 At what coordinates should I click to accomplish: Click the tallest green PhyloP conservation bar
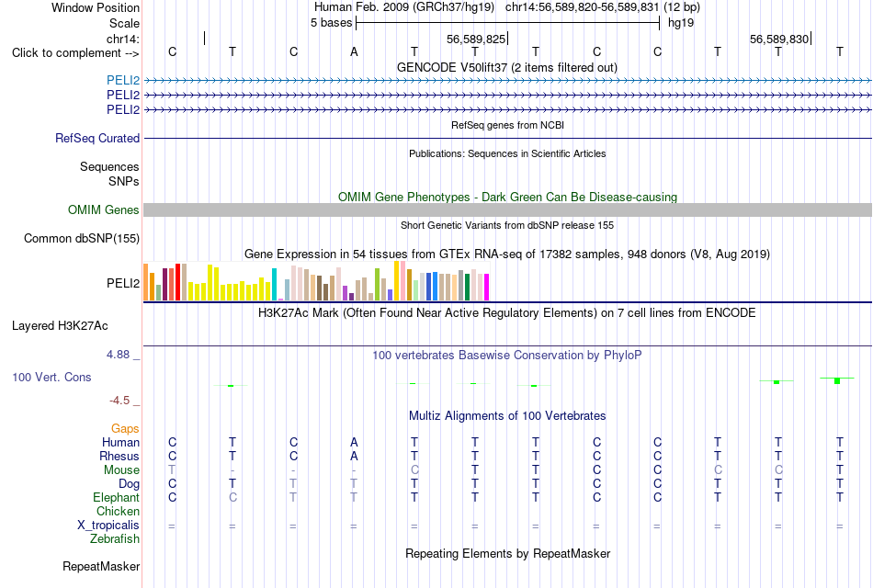837,381
